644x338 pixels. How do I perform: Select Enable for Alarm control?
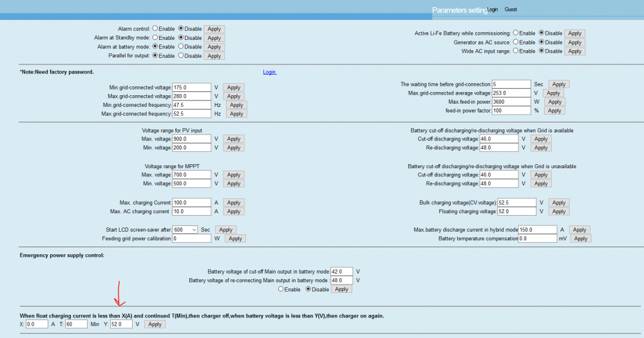[x=155, y=29]
